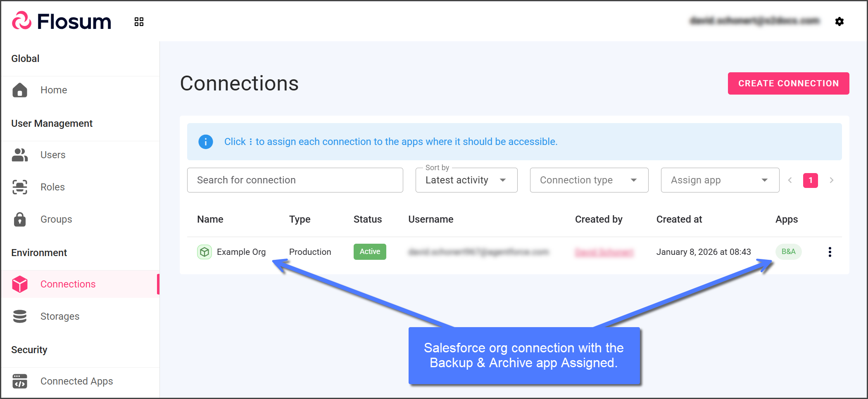Viewport: 868px width, 399px height.
Task: Select Connections in the sidebar
Action: (x=68, y=284)
